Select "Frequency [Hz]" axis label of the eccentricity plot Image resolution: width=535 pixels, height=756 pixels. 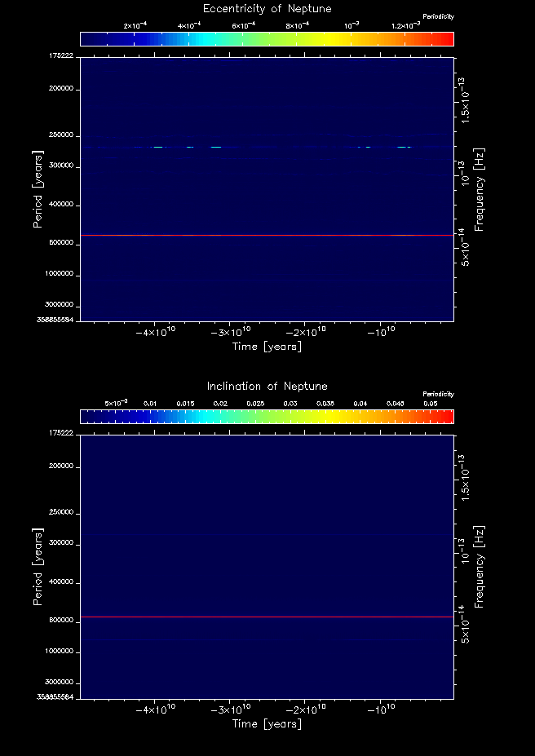tap(480, 189)
